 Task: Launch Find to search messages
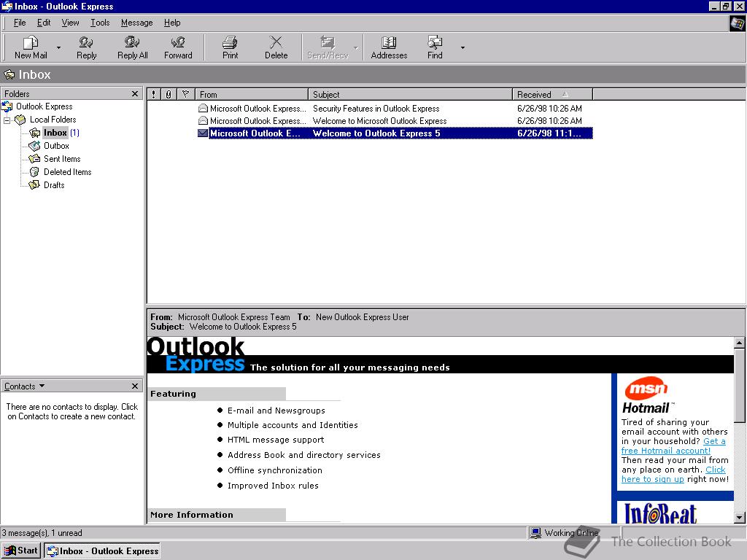(434, 47)
